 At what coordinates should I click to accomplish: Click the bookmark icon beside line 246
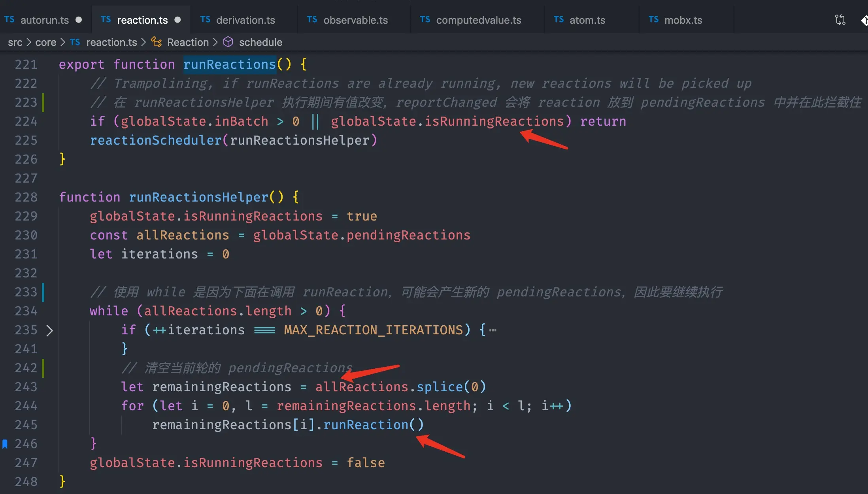click(5, 444)
